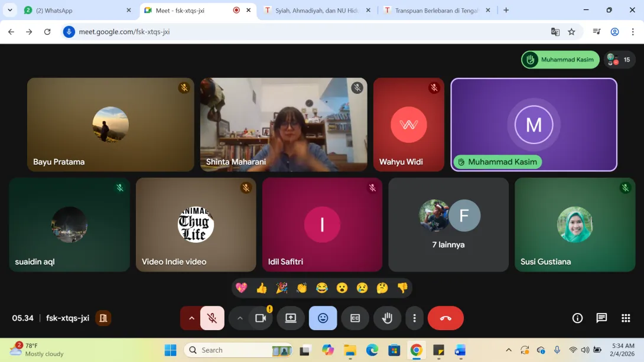
Task: Send the thumbs up reaction
Action: tap(262, 288)
